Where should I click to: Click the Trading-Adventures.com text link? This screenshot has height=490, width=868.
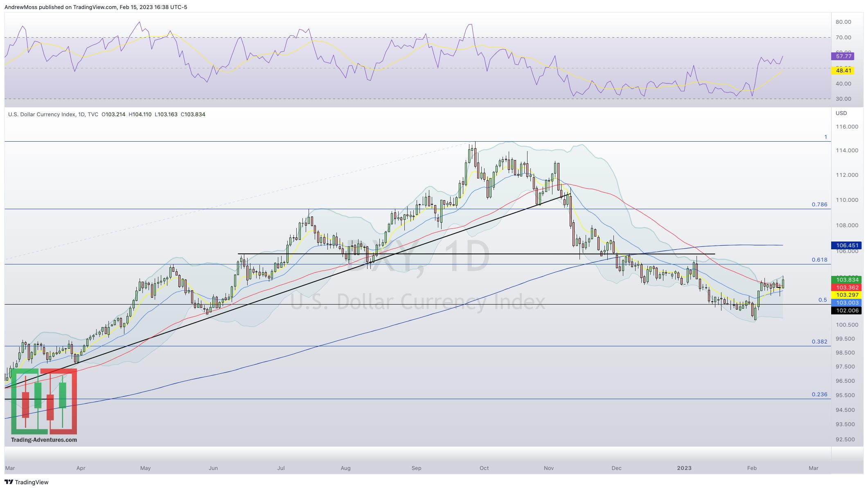click(x=44, y=440)
